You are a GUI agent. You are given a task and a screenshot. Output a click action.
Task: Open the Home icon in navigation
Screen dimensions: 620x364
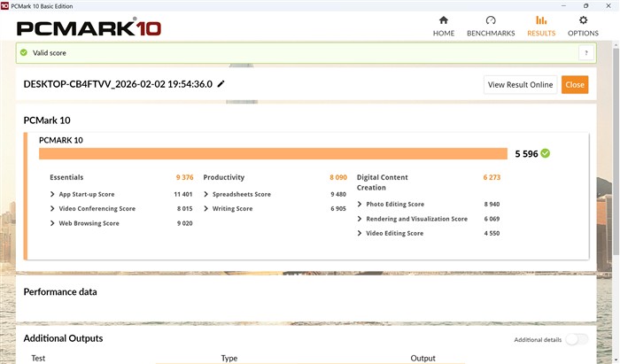coord(444,20)
